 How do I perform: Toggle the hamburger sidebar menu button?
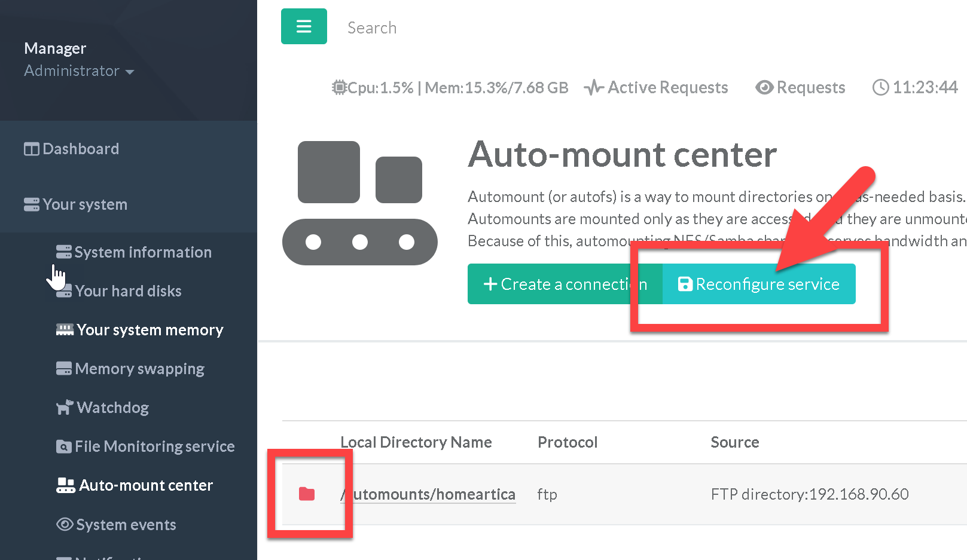tap(304, 26)
